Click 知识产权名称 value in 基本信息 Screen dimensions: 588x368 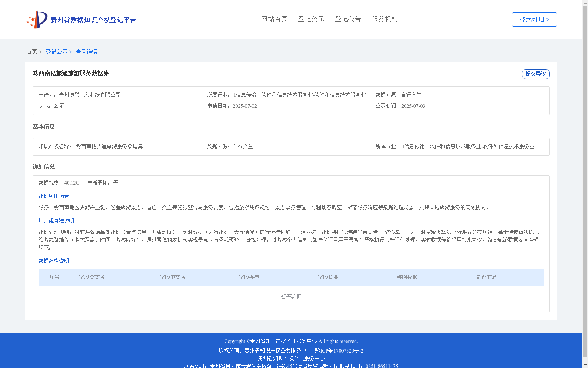pyautogui.click(x=109, y=146)
